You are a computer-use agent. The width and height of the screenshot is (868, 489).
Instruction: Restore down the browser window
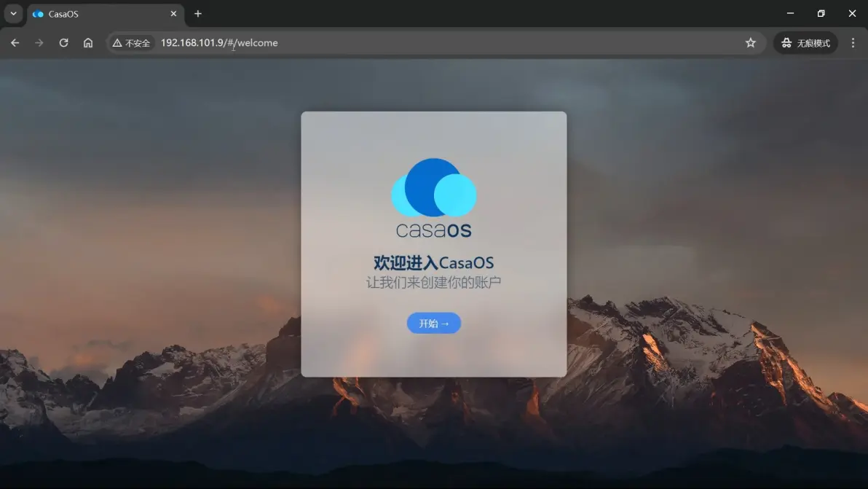coord(821,14)
